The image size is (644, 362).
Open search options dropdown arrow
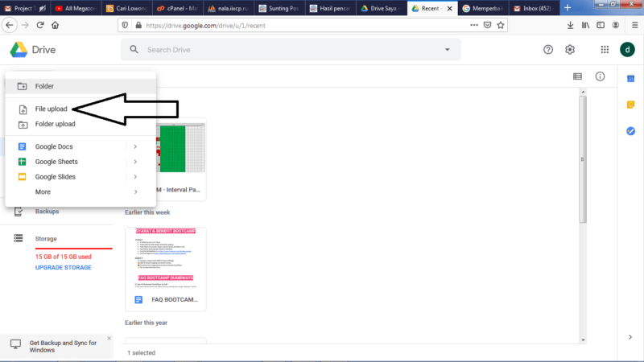[x=447, y=50]
